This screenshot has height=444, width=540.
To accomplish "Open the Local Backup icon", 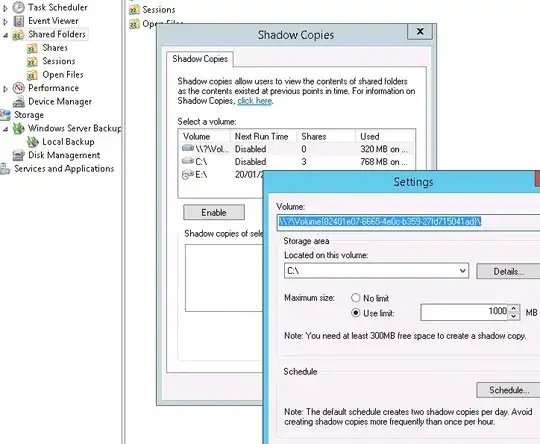I will tap(33, 142).
